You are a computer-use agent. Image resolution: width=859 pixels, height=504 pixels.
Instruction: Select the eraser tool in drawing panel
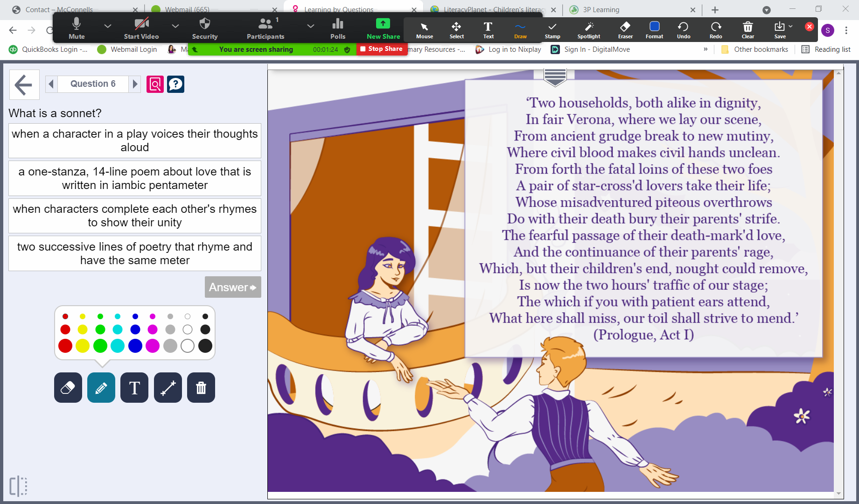[x=68, y=388]
